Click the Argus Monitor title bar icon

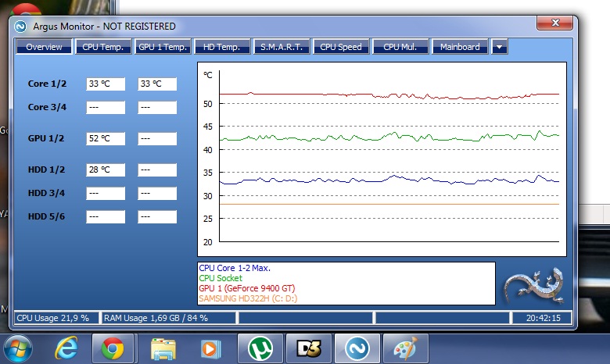[20, 27]
